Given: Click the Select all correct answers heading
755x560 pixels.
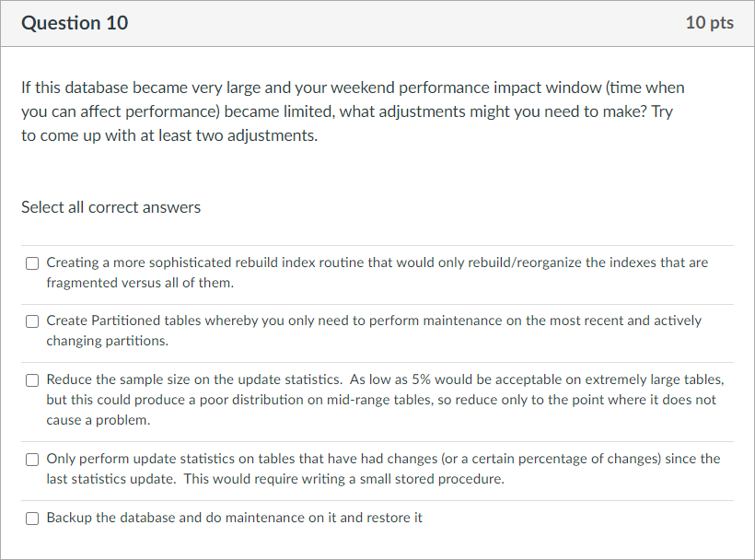Looking at the screenshot, I should (110, 206).
